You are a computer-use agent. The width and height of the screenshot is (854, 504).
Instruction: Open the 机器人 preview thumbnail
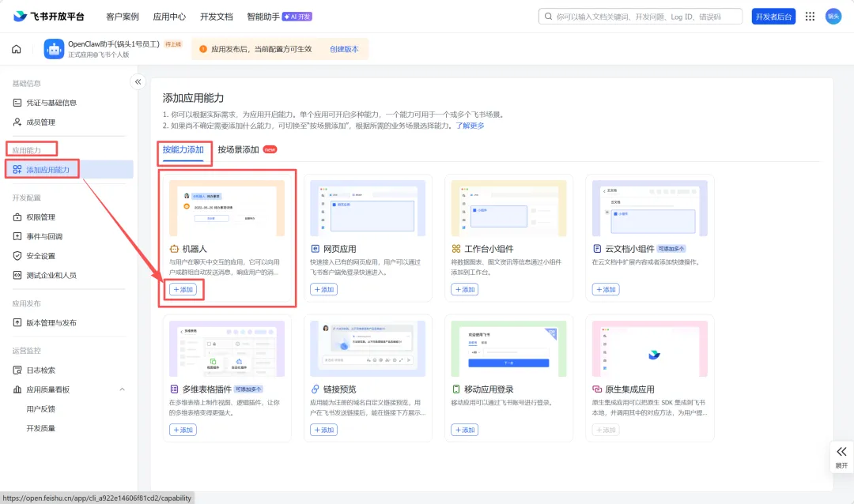[227, 208]
